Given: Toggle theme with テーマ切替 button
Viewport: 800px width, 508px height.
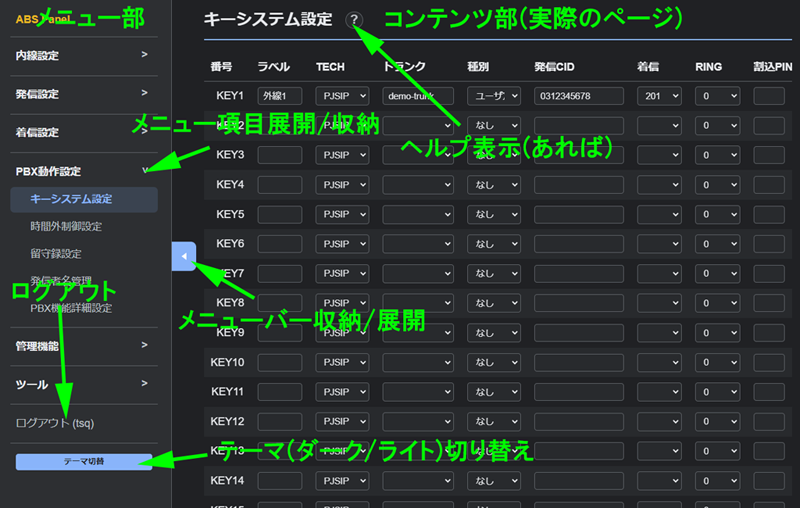Looking at the screenshot, I should (x=84, y=461).
